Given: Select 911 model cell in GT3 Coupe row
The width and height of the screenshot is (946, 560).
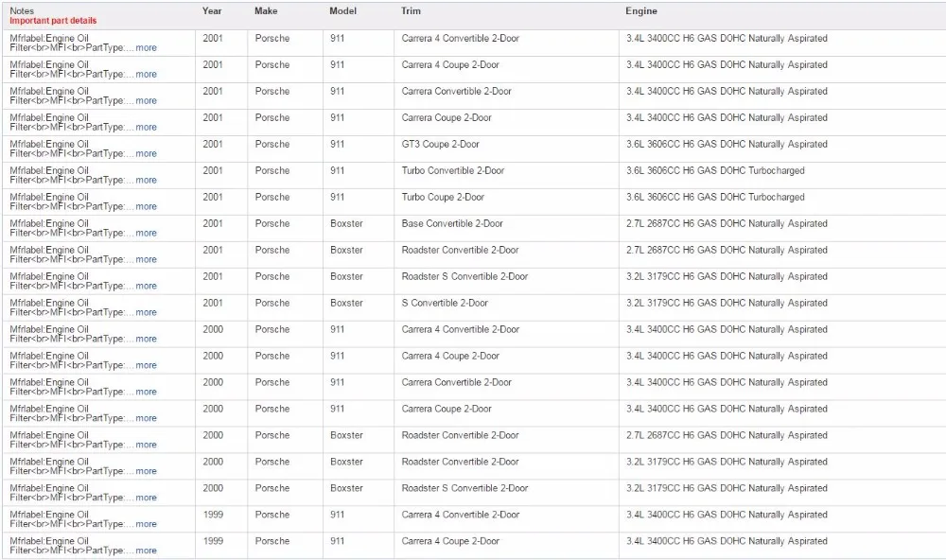Looking at the screenshot, I should 338,144.
